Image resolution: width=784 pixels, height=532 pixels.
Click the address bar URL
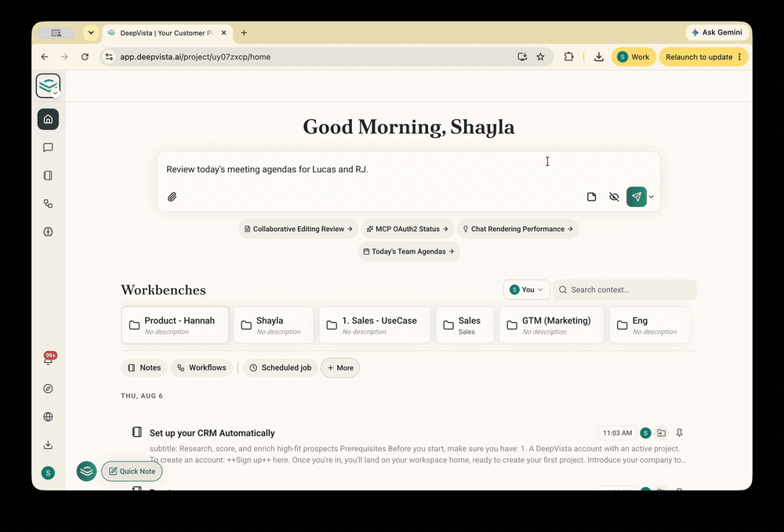click(x=195, y=57)
